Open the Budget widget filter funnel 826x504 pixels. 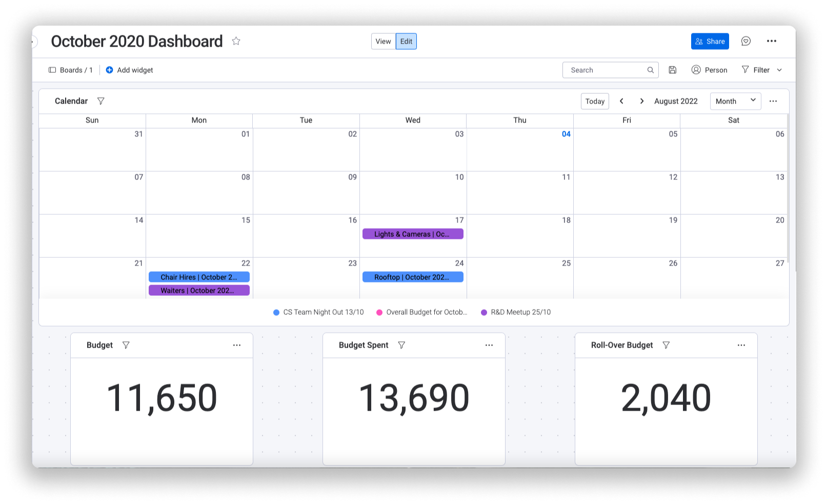point(126,345)
